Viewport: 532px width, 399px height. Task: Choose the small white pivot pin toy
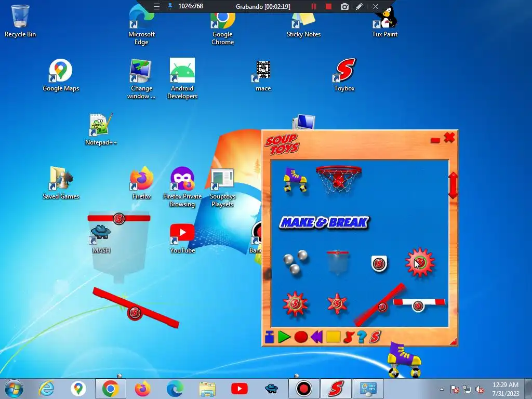click(x=379, y=263)
